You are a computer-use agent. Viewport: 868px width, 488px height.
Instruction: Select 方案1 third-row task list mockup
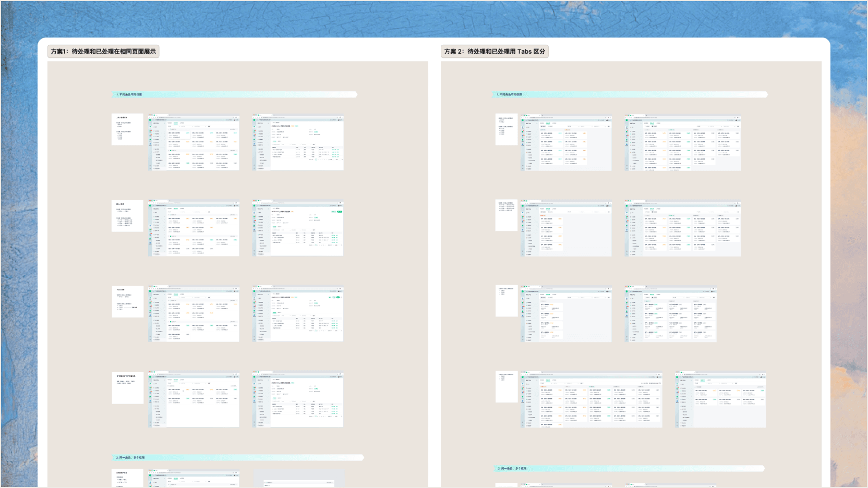(x=194, y=314)
